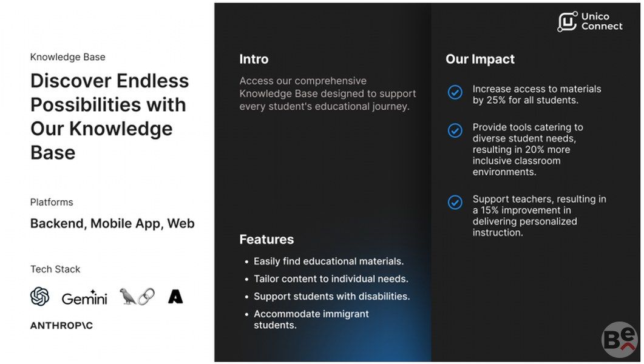The width and height of the screenshot is (644, 364).
Task: Click the Knowledge Base label
Action: (68, 57)
